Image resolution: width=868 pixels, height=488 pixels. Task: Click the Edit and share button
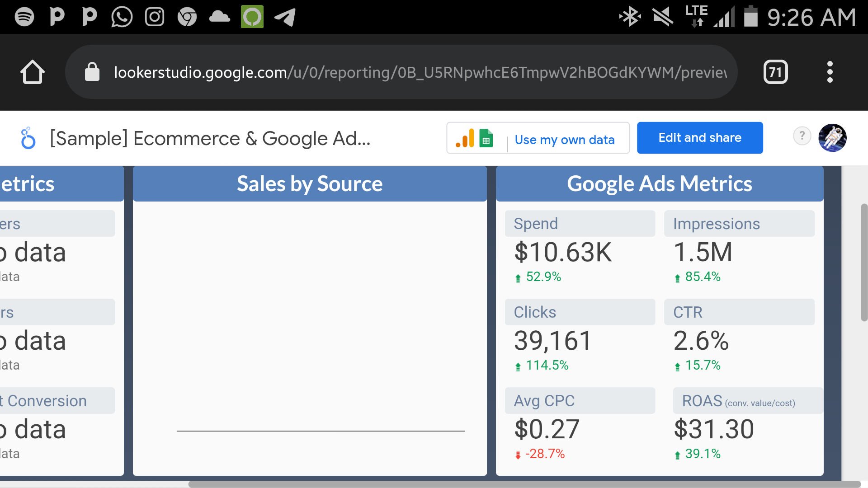pyautogui.click(x=700, y=138)
